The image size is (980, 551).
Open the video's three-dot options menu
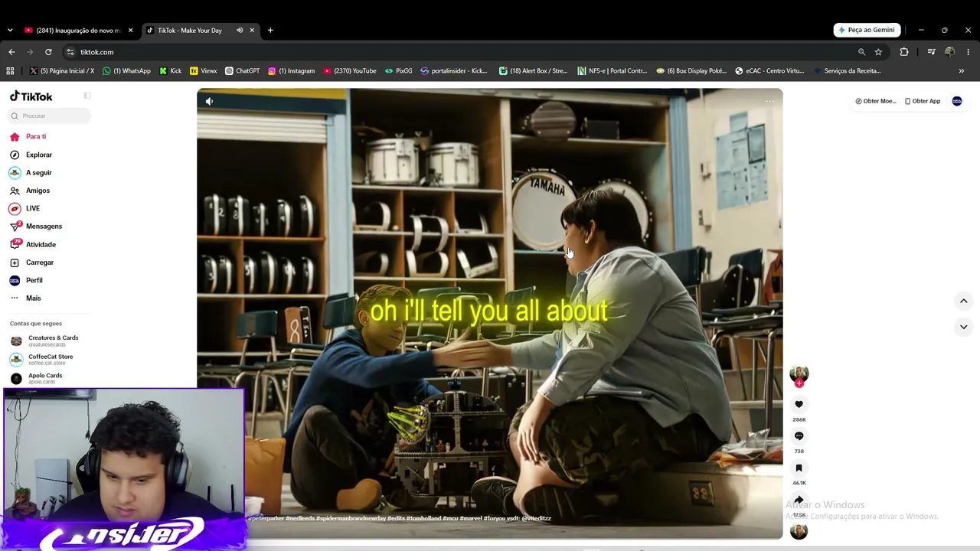(769, 101)
